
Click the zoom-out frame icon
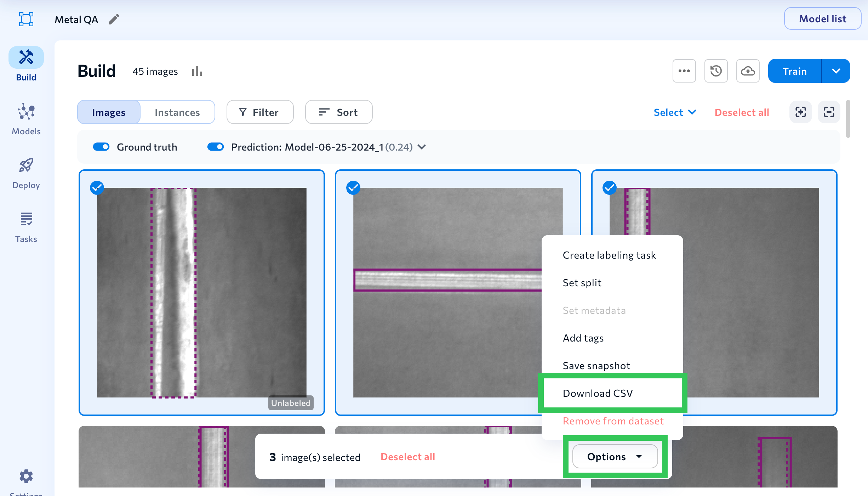(x=829, y=112)
